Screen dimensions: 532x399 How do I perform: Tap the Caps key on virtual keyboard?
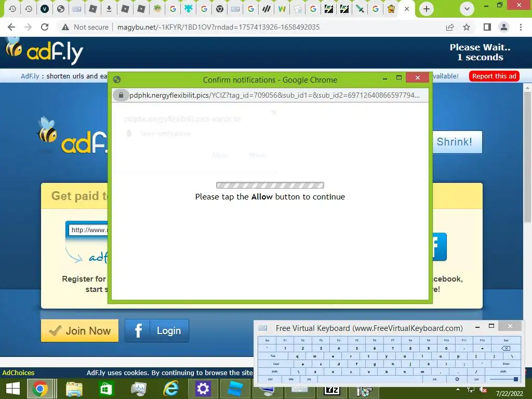click(276, 364)
